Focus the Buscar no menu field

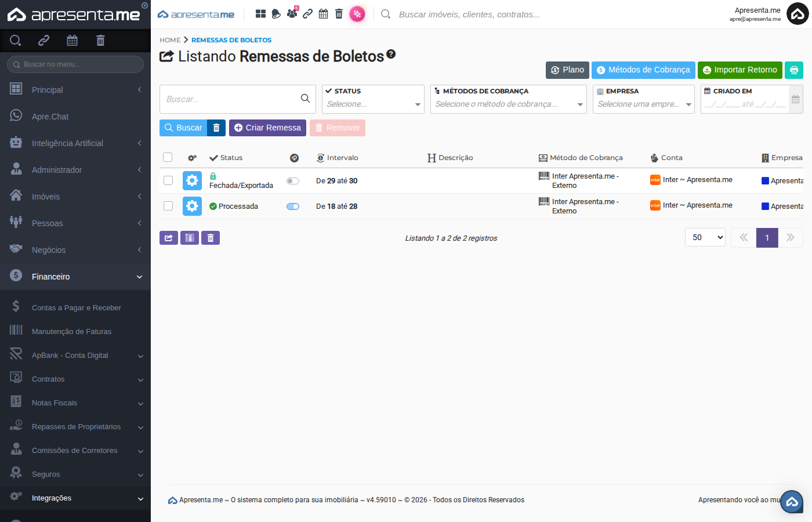tap(75, 64)
